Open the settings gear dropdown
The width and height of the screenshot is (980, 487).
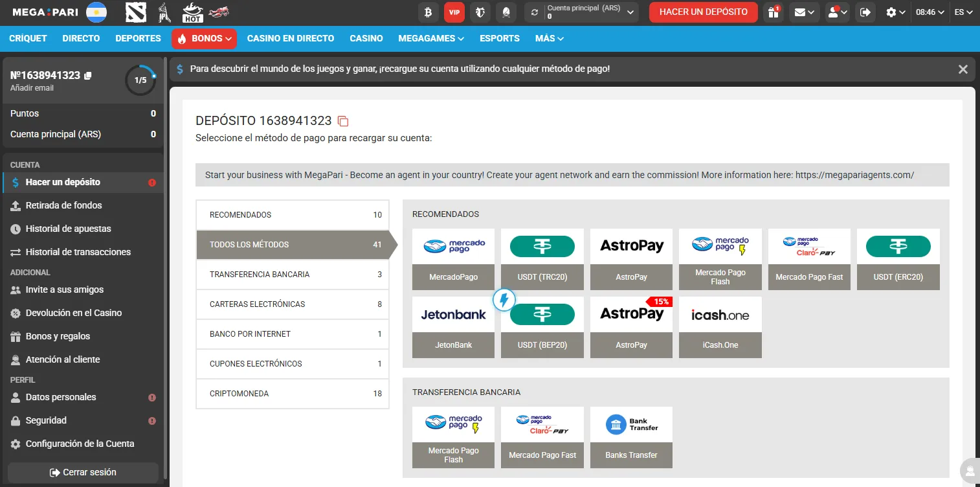895,12
